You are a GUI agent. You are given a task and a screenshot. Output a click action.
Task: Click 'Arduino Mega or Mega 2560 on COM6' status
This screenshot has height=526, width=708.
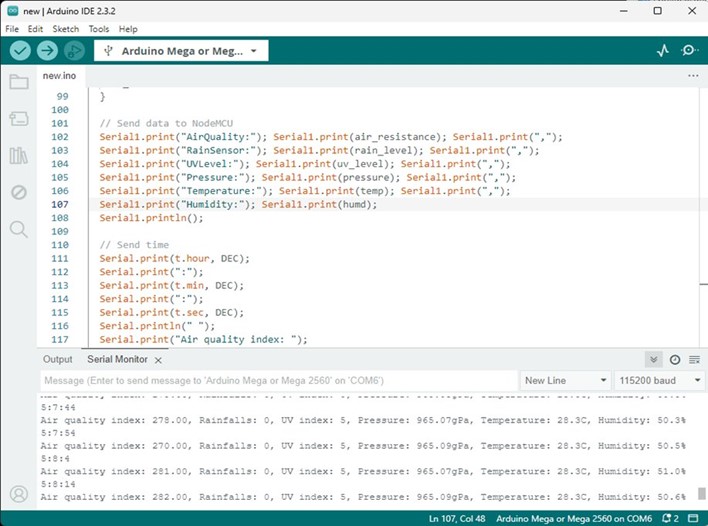point(574,518)
